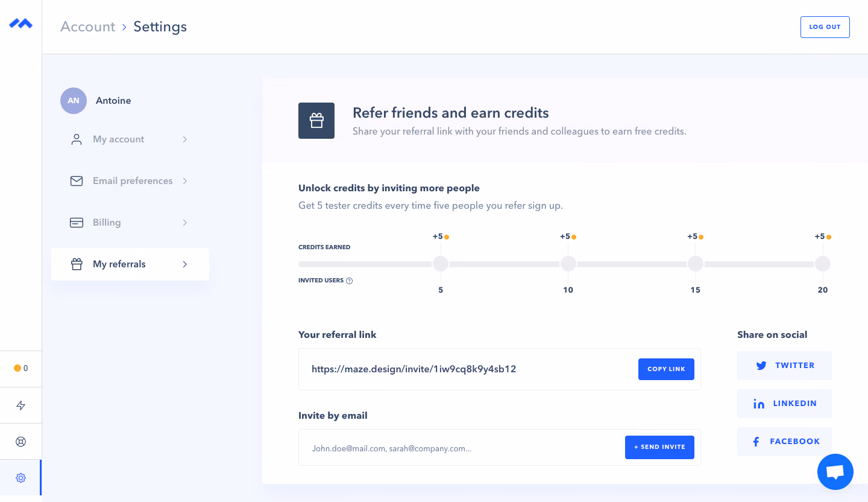Click the envelope icon beside Email preferences
This screenshot has width=868, height=502.
point(77,181)
